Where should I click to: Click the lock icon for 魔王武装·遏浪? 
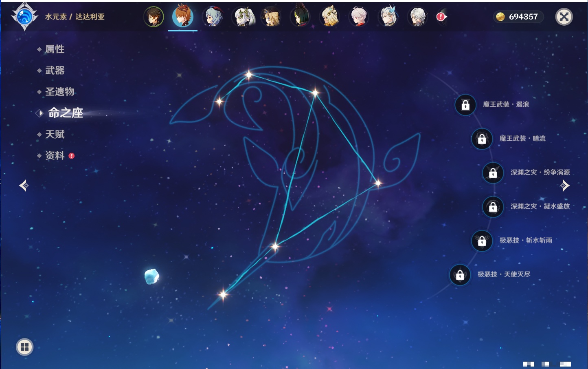click(465, 105)
